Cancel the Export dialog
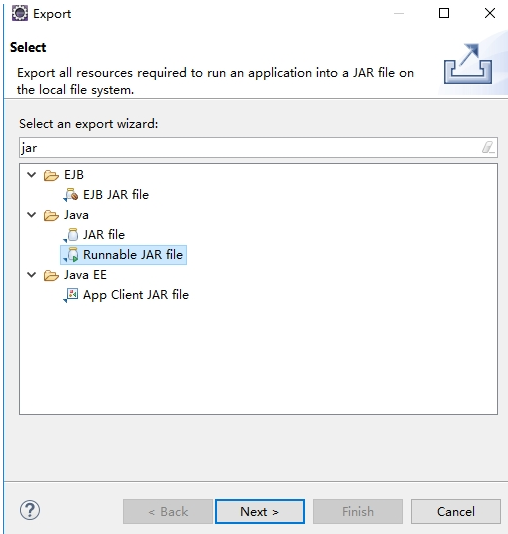Screen dimensions: 508x534 [456, 512]
